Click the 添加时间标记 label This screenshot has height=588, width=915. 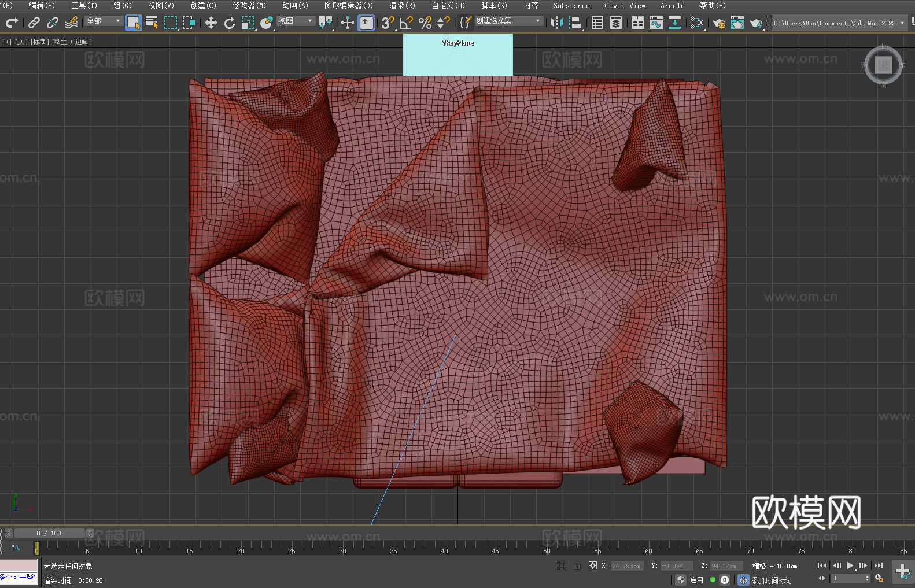[x=771, y=580]
